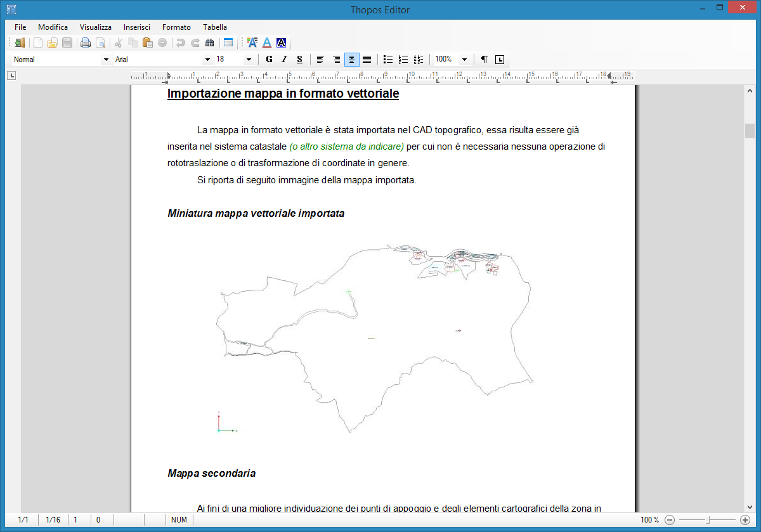Open print preview
Image resolution: width=761 pixels, height=532 pixels.
point(100,43)
